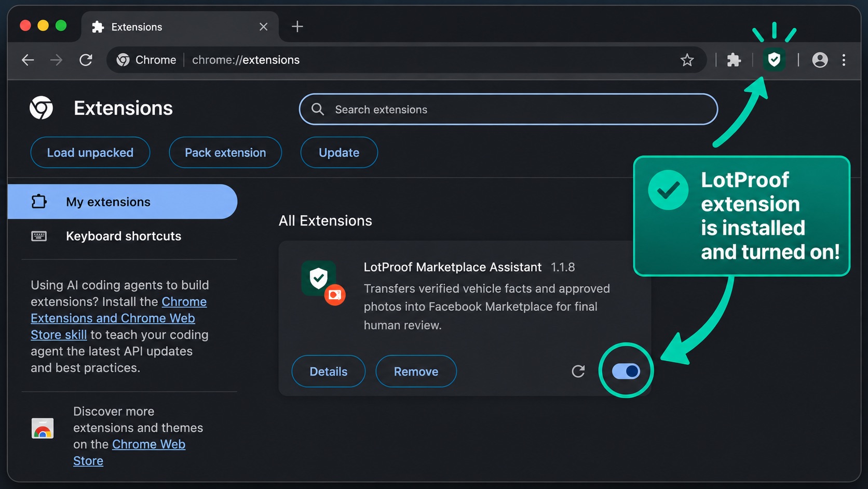
Task: Click the magnifier icon in the search box
Action: (x=318, y=109)
